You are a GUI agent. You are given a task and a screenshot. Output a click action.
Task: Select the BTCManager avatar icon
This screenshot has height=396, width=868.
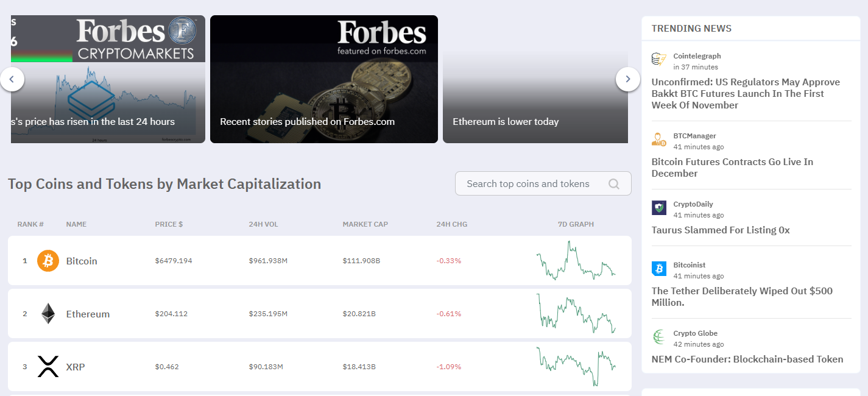point(658,140)
